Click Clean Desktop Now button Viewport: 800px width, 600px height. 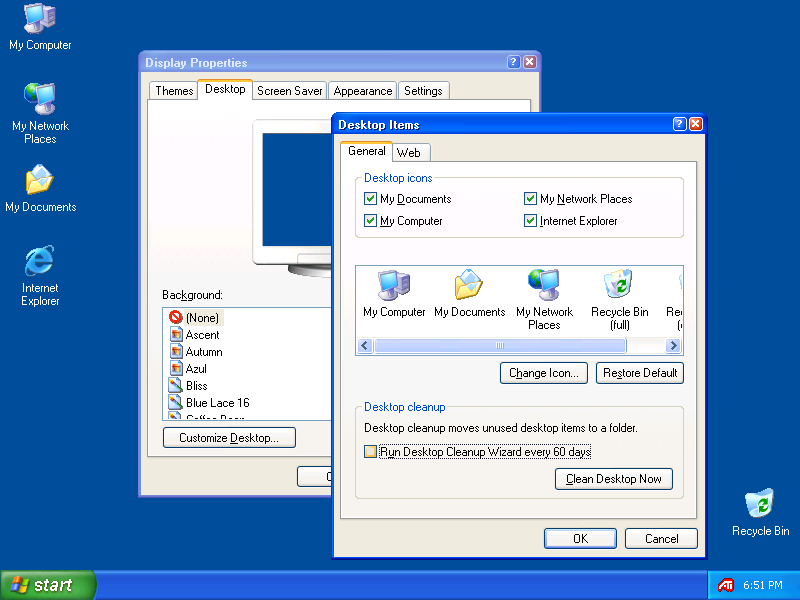pos(614,479)
